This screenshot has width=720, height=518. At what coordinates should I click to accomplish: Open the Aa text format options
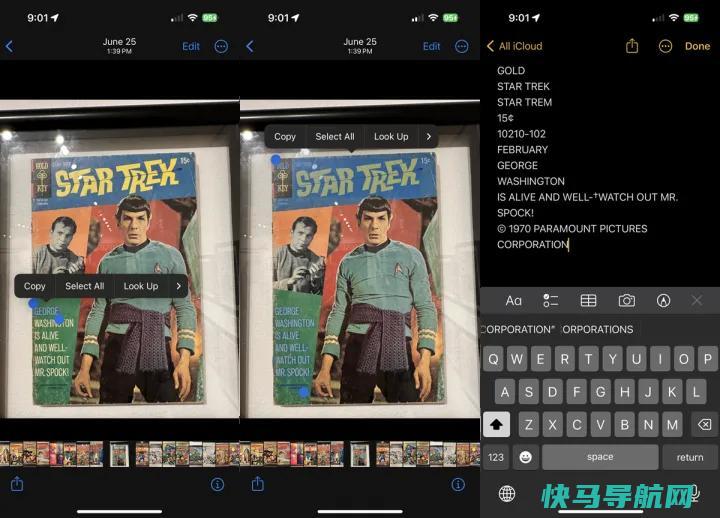coord(513,301)
